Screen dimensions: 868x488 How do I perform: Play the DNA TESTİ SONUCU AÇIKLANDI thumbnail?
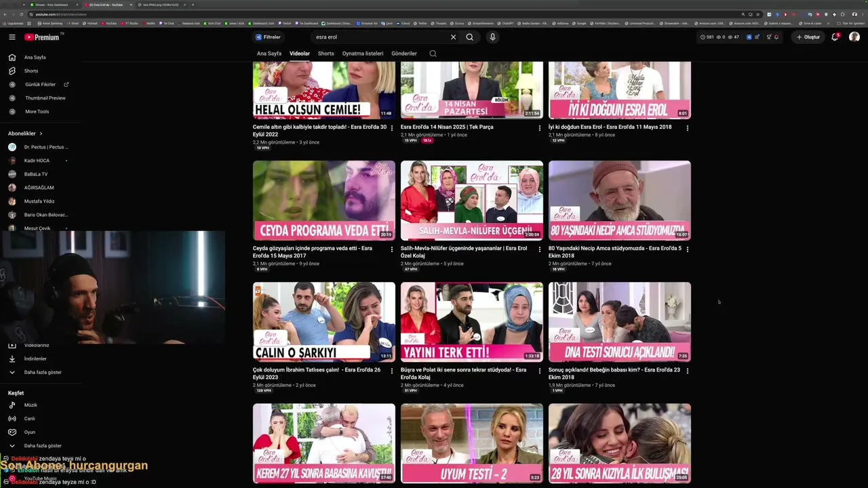coord(620,322)
